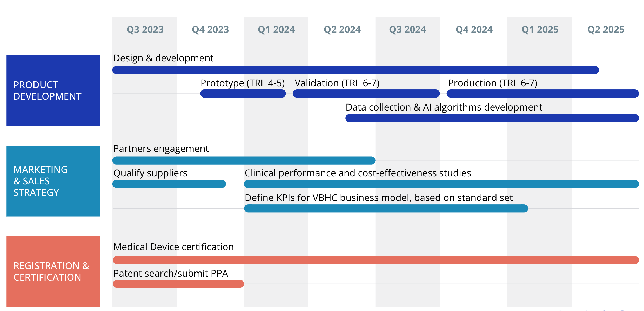Select the Partners engagement bar
This screenshot has width=644, height=311.
point(244,160)
